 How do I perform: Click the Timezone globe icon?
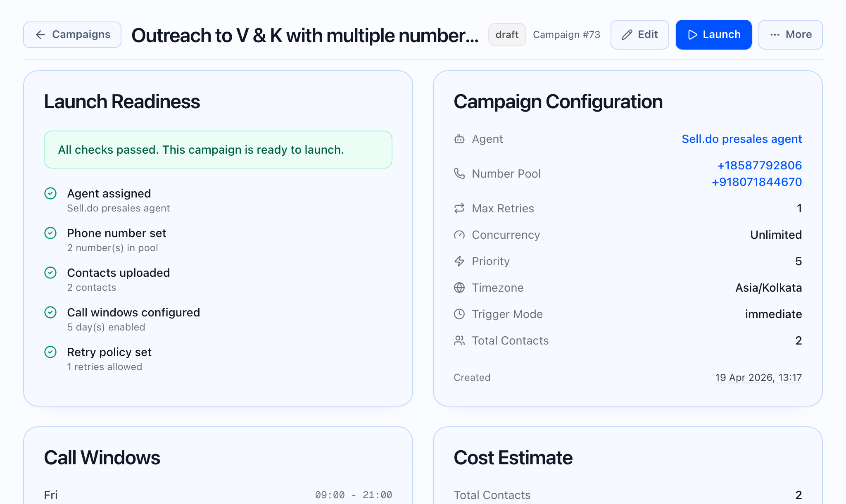coord(459,288)
